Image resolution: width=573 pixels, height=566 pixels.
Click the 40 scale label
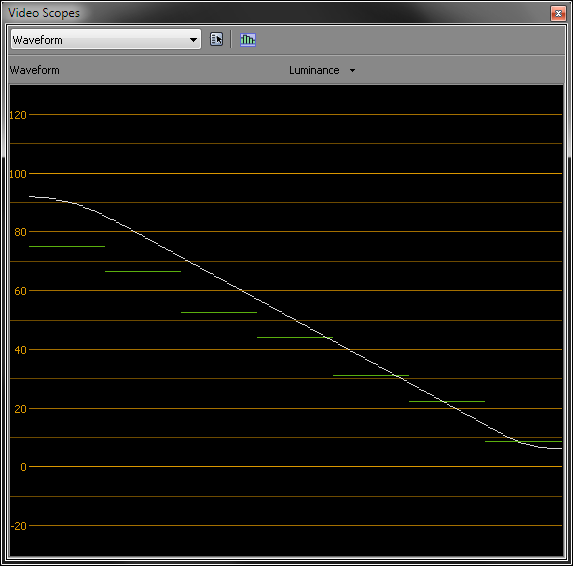click(x=20, y=350)
